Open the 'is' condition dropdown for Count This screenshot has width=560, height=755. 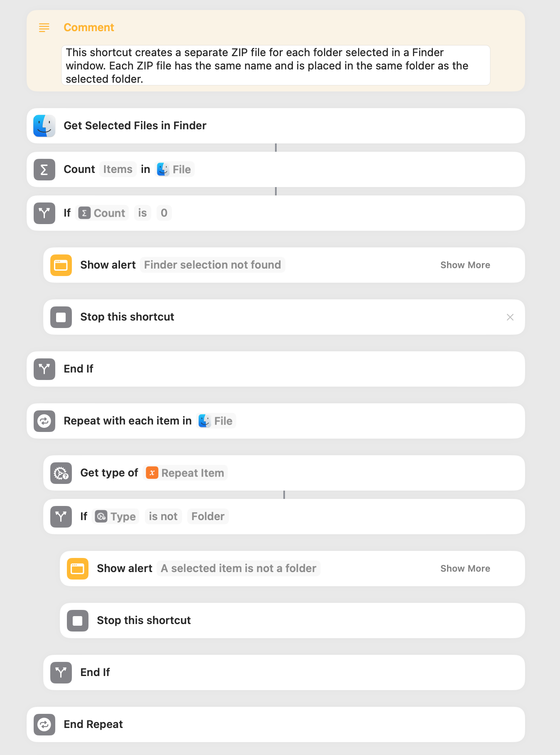pos(142,213)
